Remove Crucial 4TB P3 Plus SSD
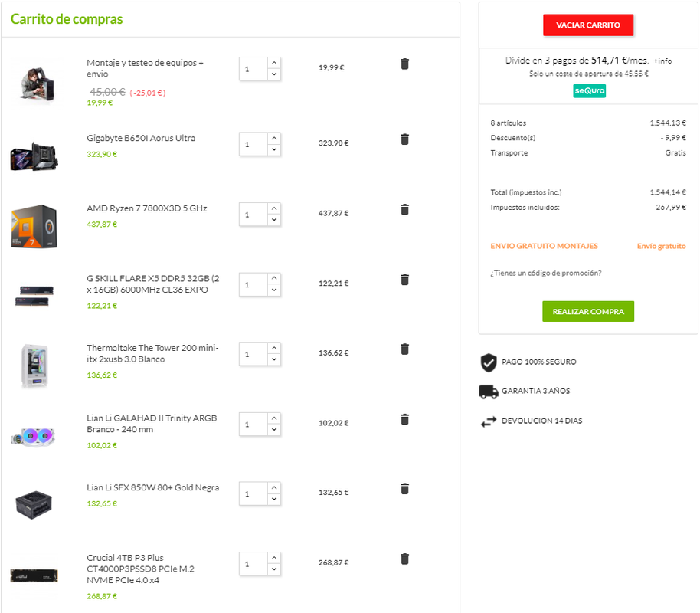The height and width of the screenshot is (613, 700). click(404, 559)
